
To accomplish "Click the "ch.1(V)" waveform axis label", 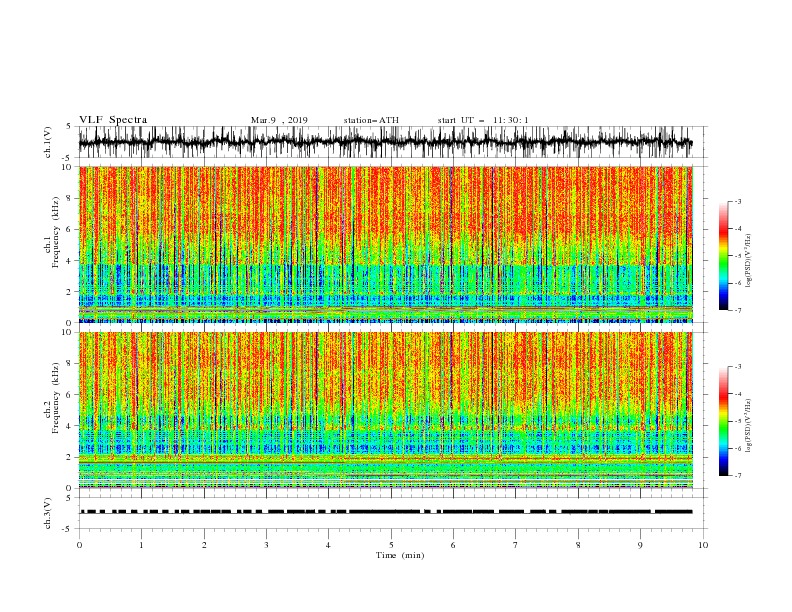I will pos(48,142).
